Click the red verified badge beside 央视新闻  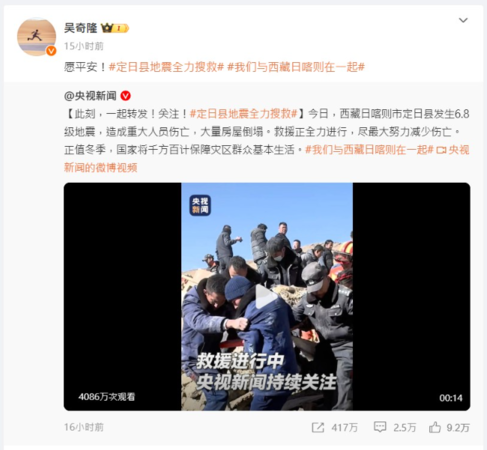click(125, 96)
